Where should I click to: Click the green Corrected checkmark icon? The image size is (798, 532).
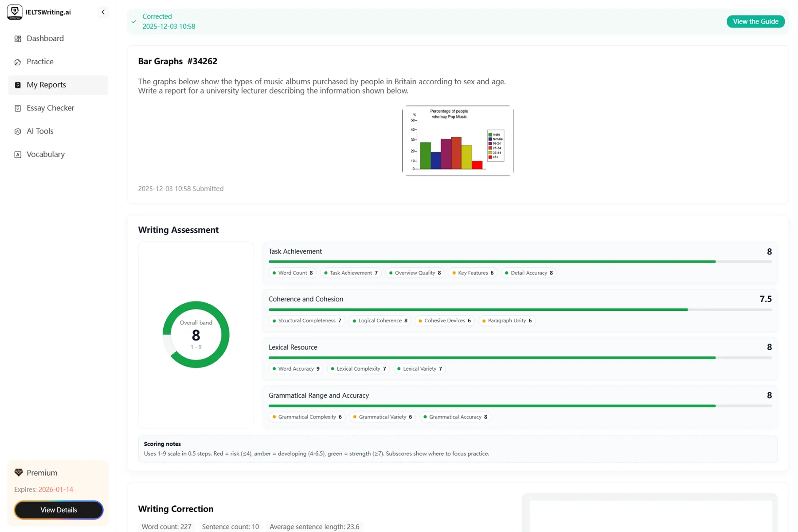134,21
